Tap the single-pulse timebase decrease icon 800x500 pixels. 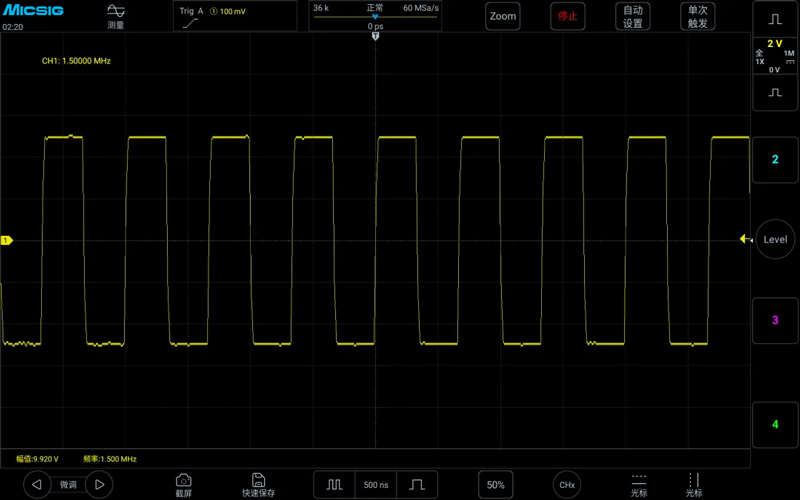[417, 485]
